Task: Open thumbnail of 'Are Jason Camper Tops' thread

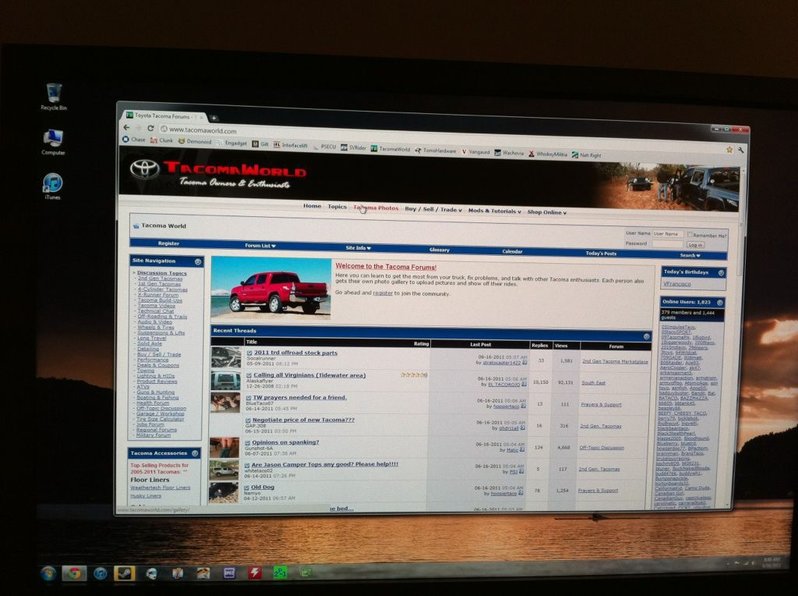Action: pos(223,470)
